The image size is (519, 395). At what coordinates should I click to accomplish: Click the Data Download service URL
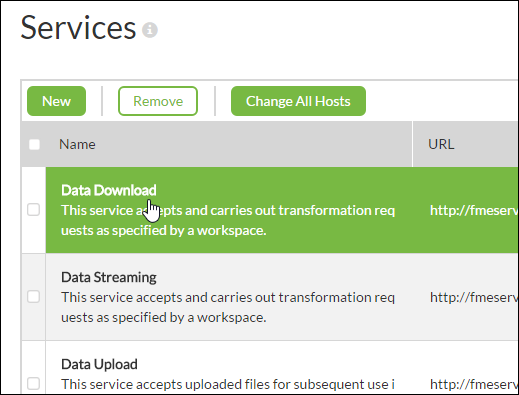pyautogui.click(x=474, y=210)
